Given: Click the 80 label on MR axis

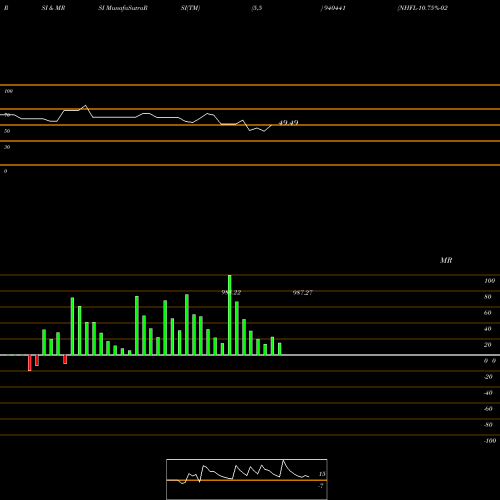Looking at the screenshot, I should pos(488,297).
